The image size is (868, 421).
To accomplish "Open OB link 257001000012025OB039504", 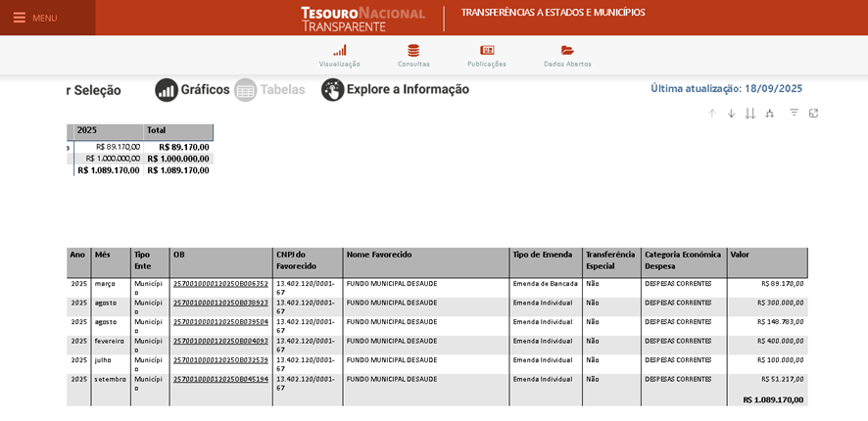I will (220, 321).
